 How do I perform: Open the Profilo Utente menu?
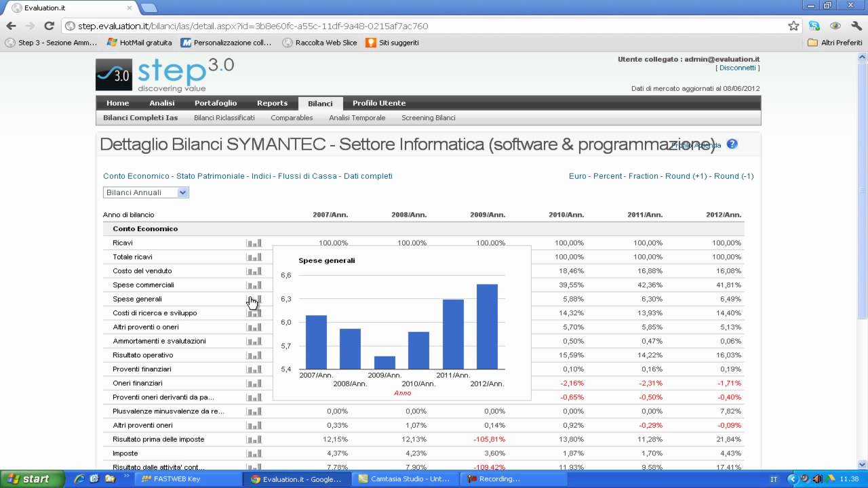(x=379, y=103)
